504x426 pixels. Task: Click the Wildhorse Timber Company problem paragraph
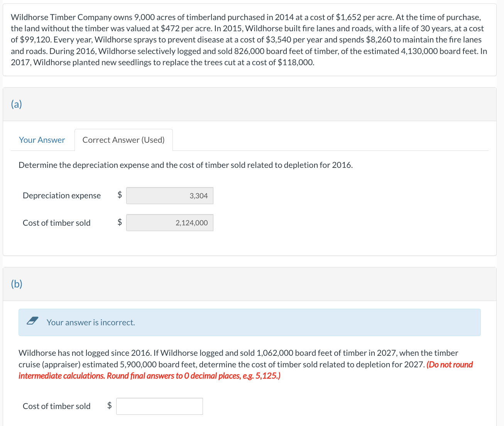[249, 40]
